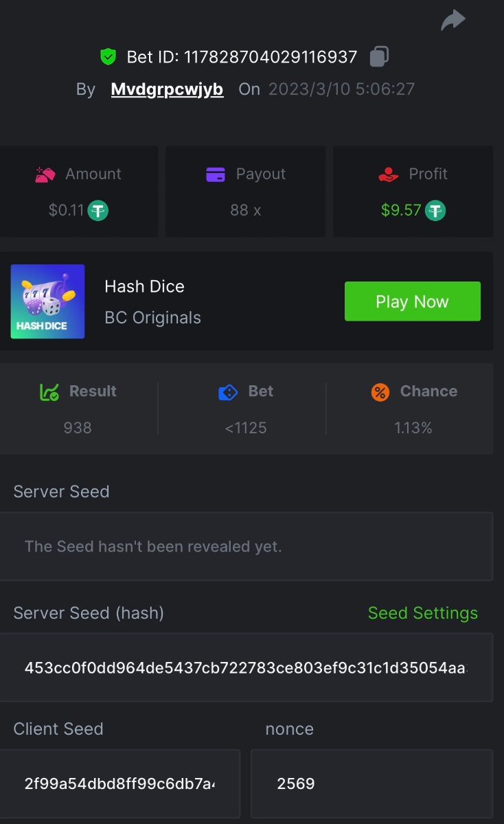This screenshot has height=824, width=504.
Task: Click the nonce field showing 2569
Action: click(x=371, y=783)
